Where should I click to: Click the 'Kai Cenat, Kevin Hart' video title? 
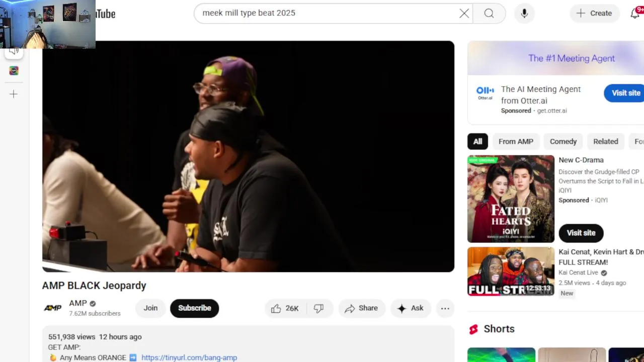pos(601,257)
